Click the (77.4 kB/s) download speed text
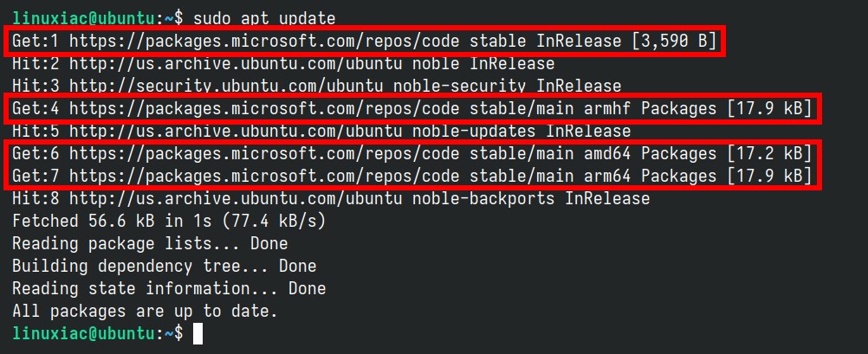 [274, 222]
